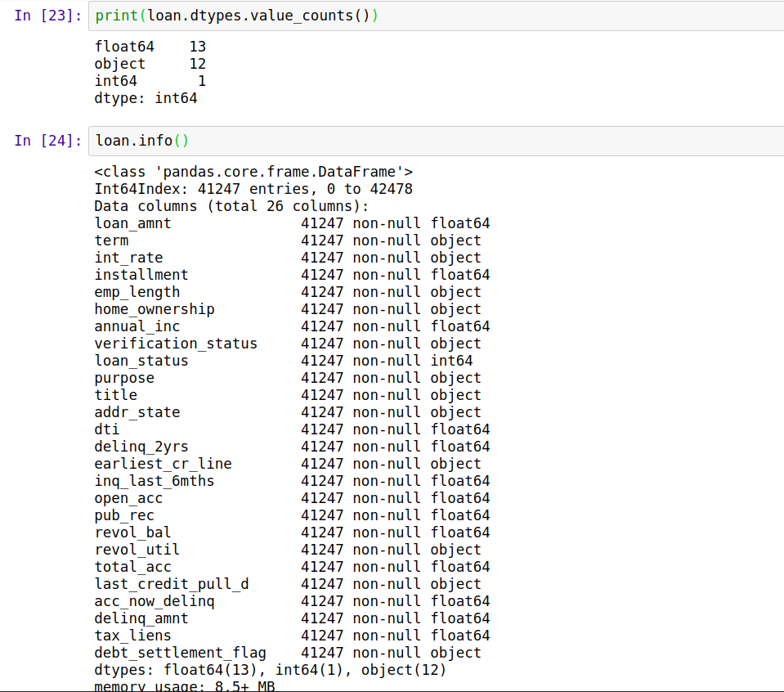Click the annual_inc column row
Viewport: 784px width, 692px height.
pos(292,326)
